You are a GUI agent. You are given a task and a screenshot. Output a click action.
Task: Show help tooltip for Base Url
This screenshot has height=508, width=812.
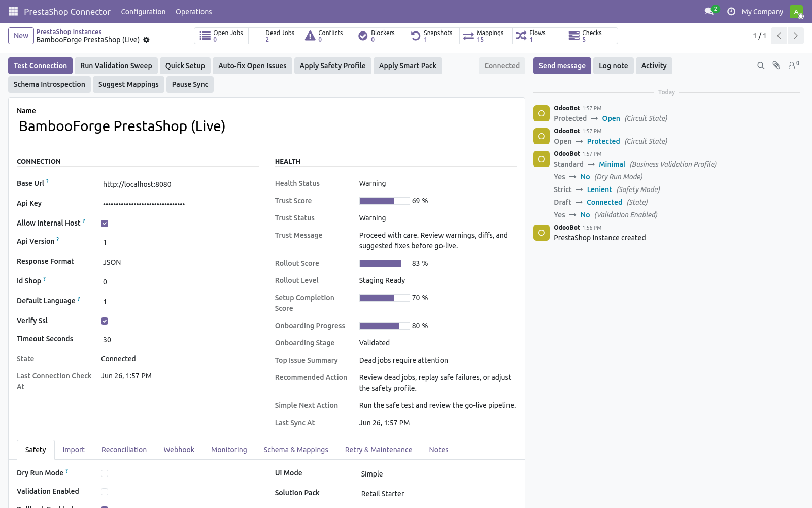[x=48, y=181]
